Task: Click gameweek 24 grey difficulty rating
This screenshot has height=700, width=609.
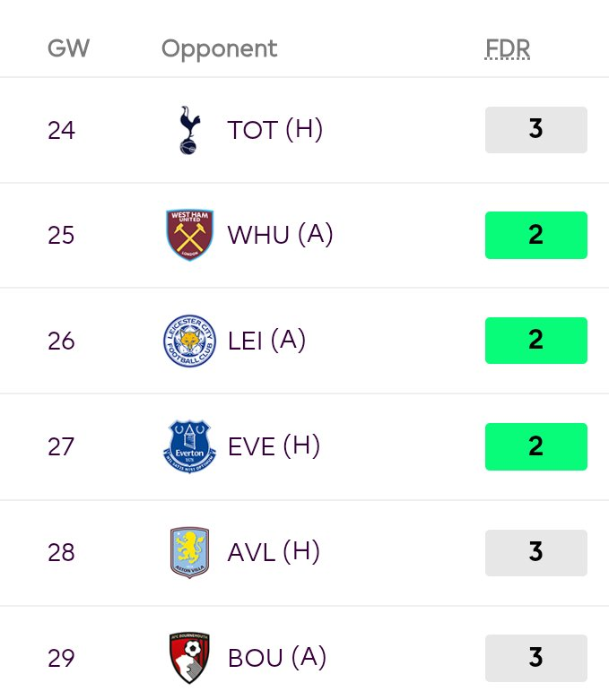Action: (x=536, y=130)
